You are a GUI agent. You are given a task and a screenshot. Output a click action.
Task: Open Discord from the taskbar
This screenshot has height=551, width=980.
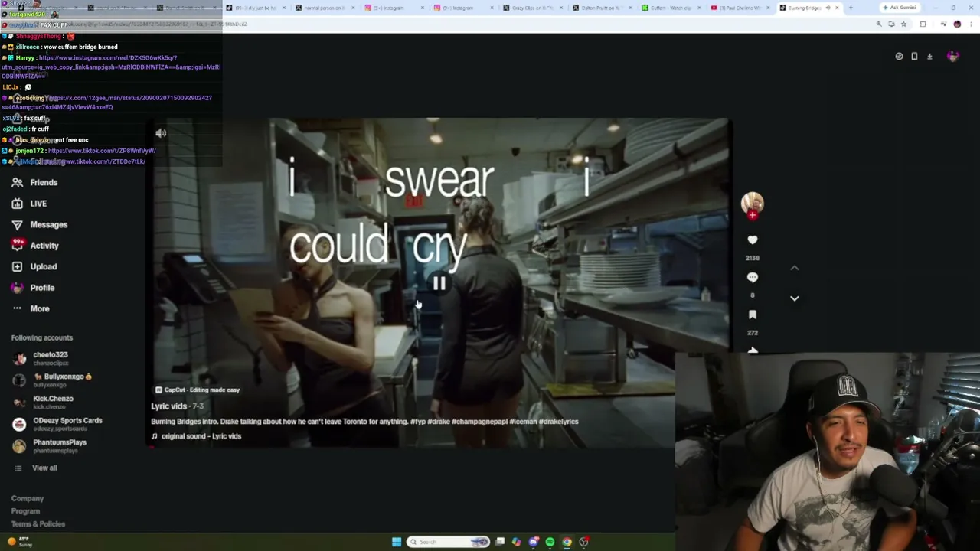coord(534,542)
